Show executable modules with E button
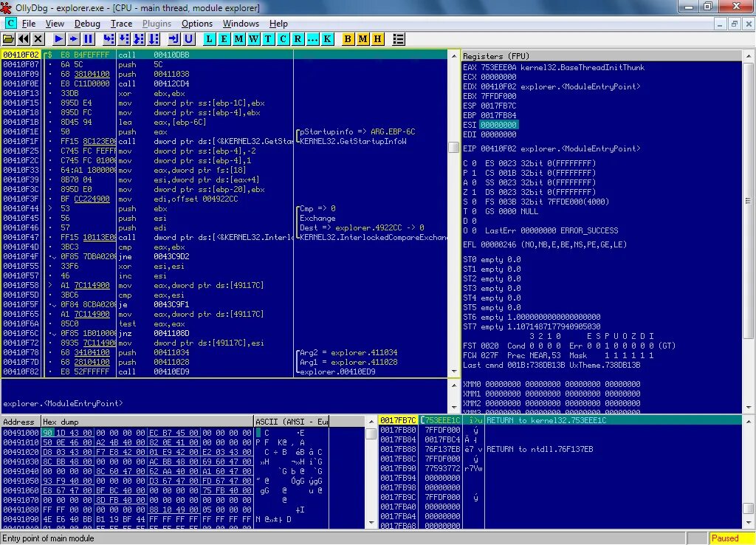The image size is (756, 545). coord(224,39)
